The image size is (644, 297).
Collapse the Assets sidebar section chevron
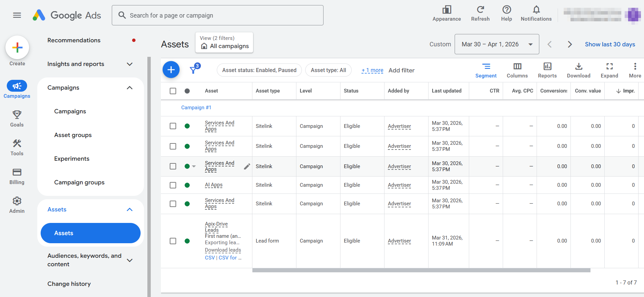[129, 209]
